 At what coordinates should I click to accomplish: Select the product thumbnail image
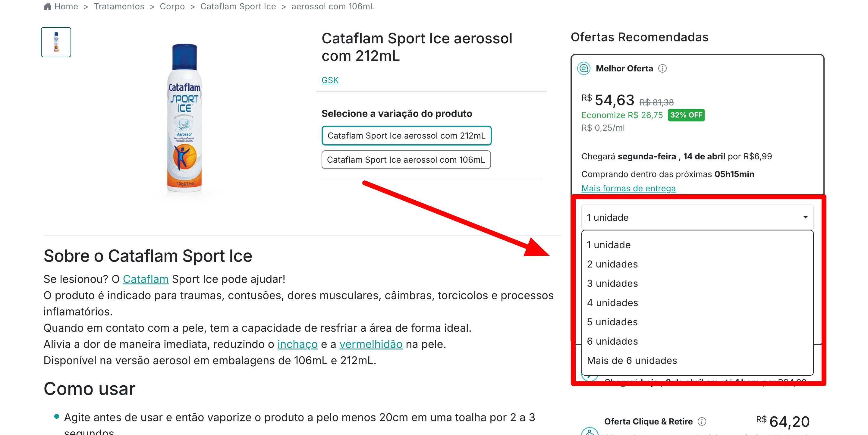(56, 42)
